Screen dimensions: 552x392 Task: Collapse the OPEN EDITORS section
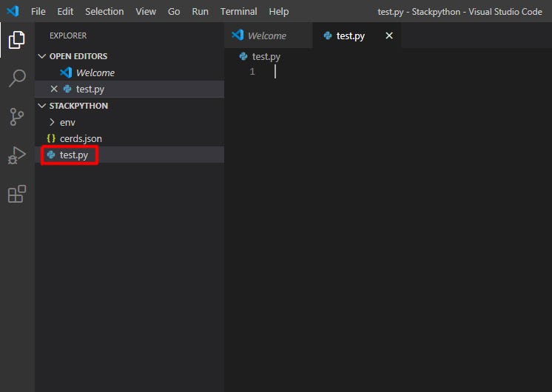click(42, 56)
